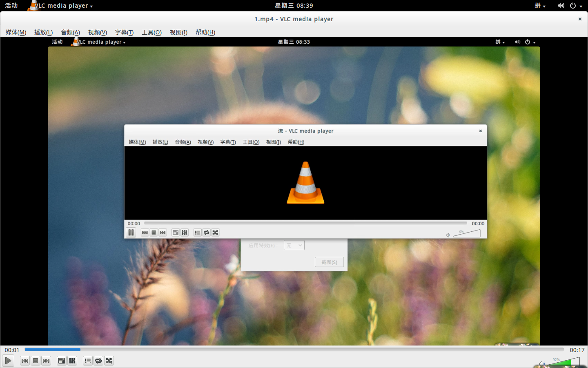Screen dimensions: 588x368
Task: Toggle fullscreen from the bottom toolbar
Action: (62, 361)
